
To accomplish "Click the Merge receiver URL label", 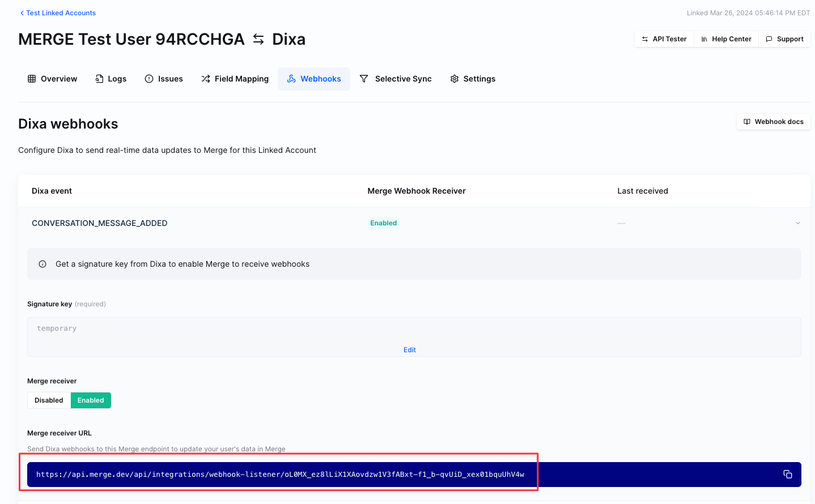I will click(x=60, y=433).
